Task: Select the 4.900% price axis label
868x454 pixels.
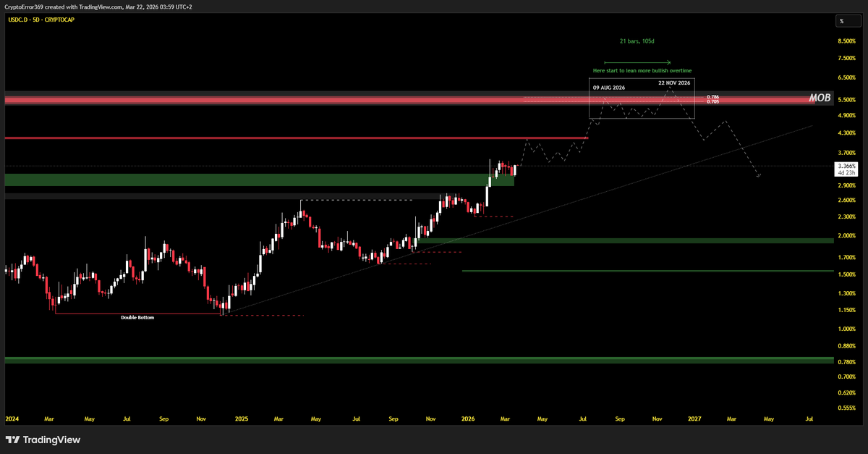Action: [846, 115]
